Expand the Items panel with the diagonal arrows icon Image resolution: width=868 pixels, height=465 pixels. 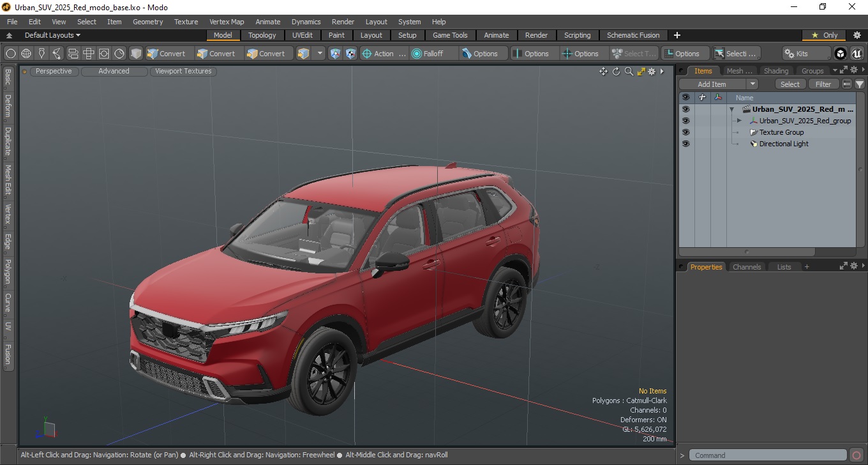(843, 70)
